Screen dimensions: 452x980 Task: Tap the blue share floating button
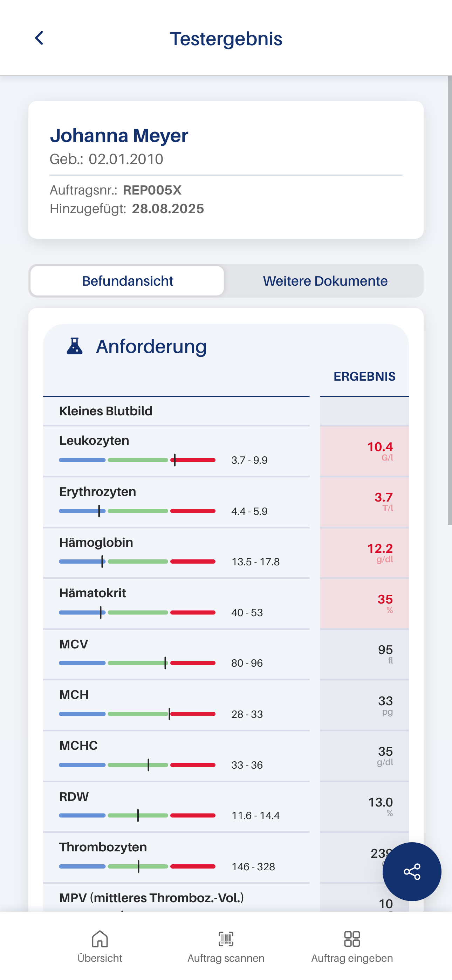coord(412,871)
